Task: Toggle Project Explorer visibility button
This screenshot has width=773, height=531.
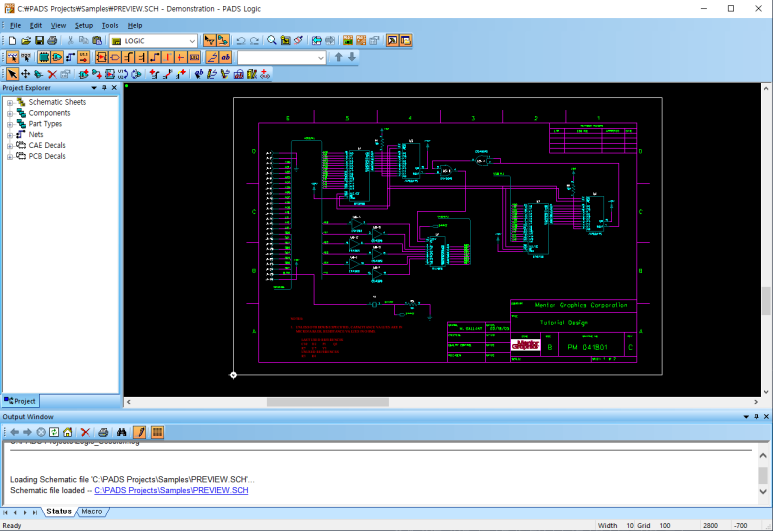Action: coord(405,40)
